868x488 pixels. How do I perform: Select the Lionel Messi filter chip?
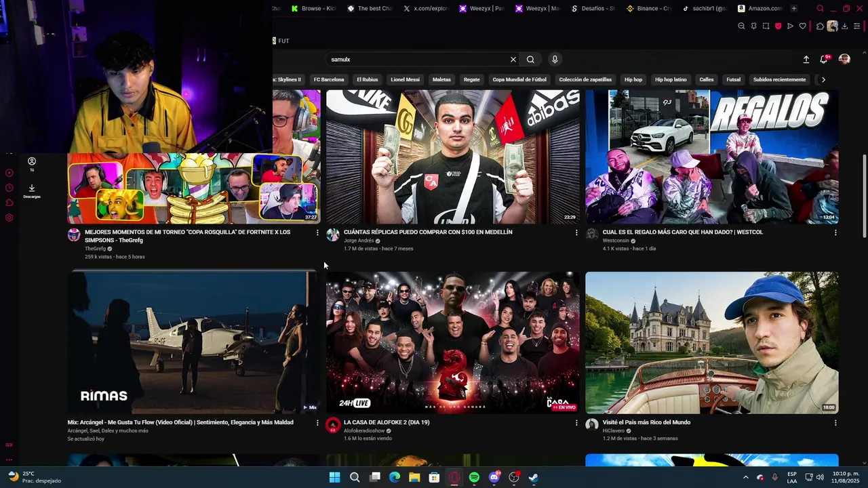point(406,80)
